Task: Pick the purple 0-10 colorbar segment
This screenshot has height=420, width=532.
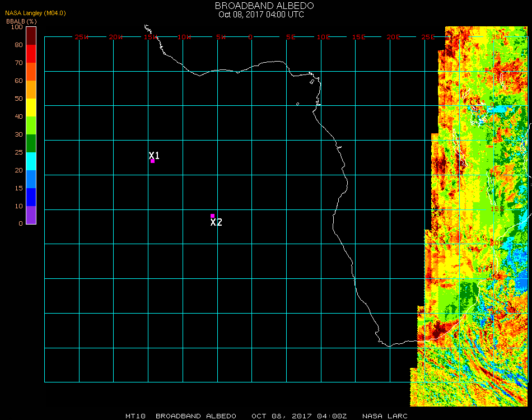Action: (31, 215)
